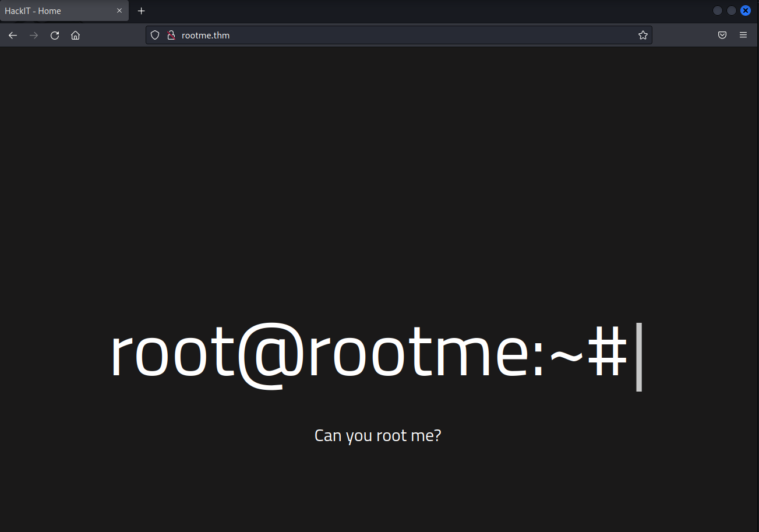Click the forward navigation arrow
759x532 pixels.
tap(34, 36)
